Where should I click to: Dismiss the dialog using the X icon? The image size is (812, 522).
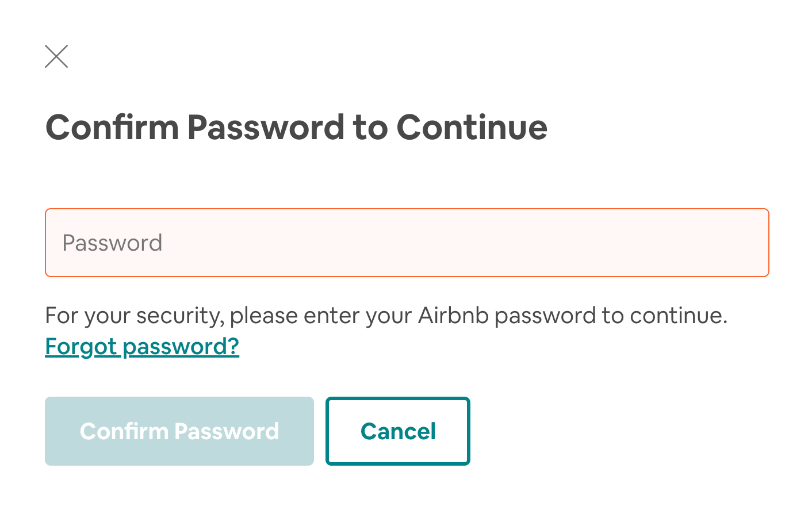point(56,56)
